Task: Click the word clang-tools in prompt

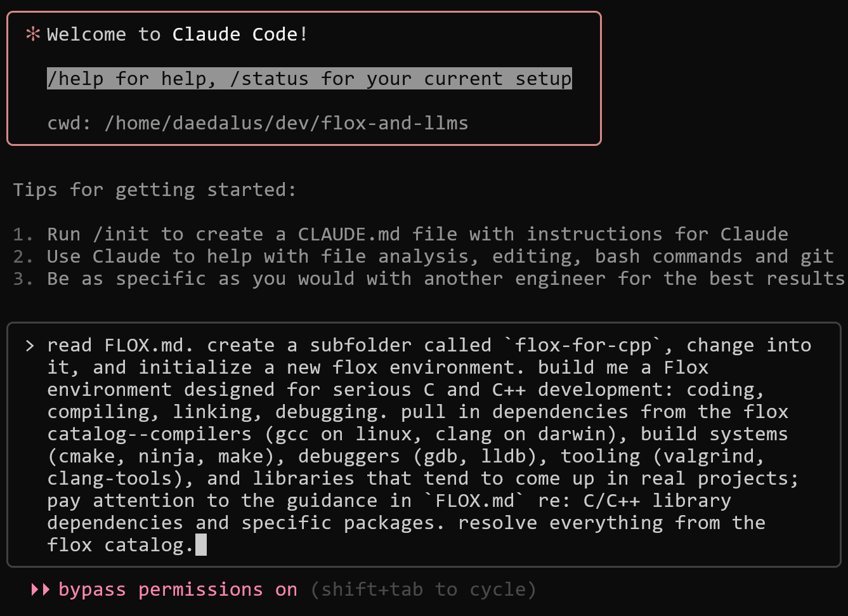Action: [110, 478]
